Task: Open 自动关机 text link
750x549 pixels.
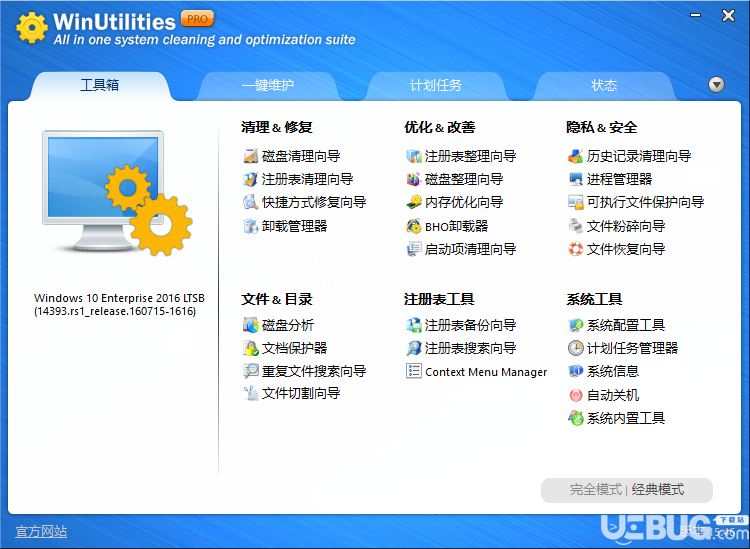Action: 613,395
